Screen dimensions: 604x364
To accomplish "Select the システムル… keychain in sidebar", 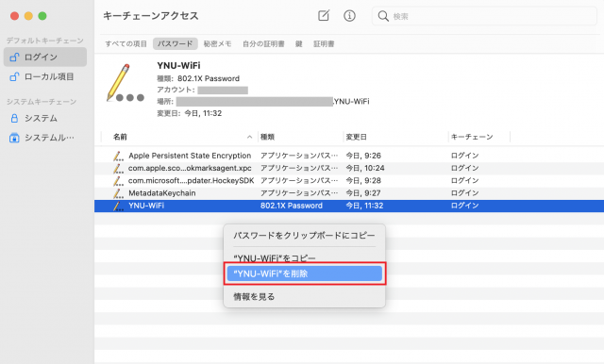I will point(45,138).
